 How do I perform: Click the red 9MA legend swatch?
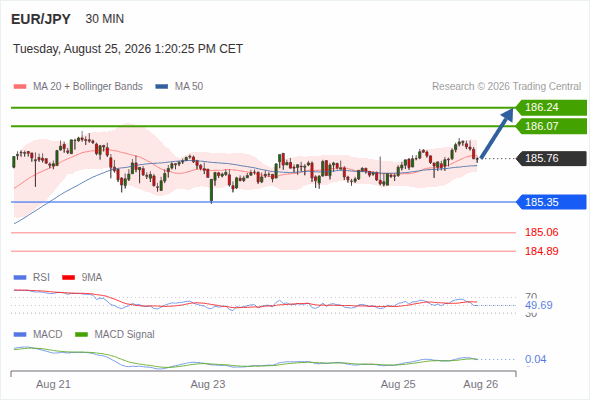pyautogui.click(x=68, y=278)
